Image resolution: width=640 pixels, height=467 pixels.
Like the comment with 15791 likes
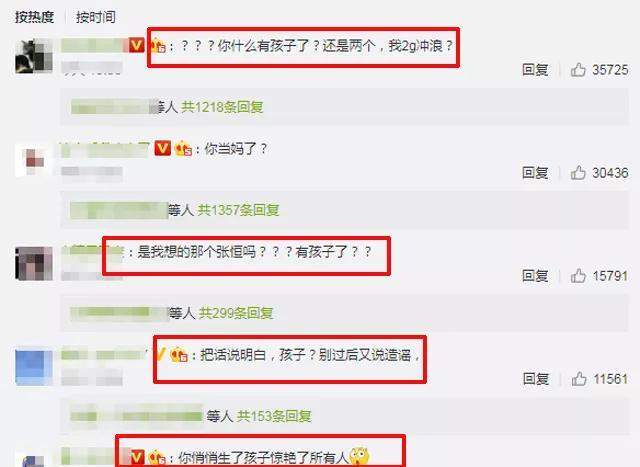click(x=578, y=276)
